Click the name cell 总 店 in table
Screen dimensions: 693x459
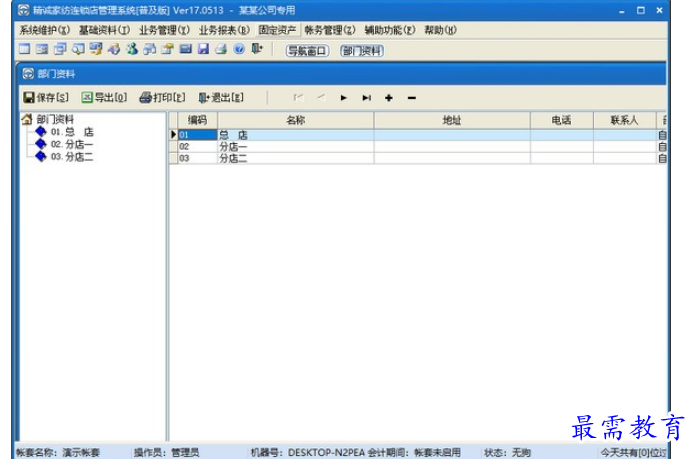click(x=296, y=135)
